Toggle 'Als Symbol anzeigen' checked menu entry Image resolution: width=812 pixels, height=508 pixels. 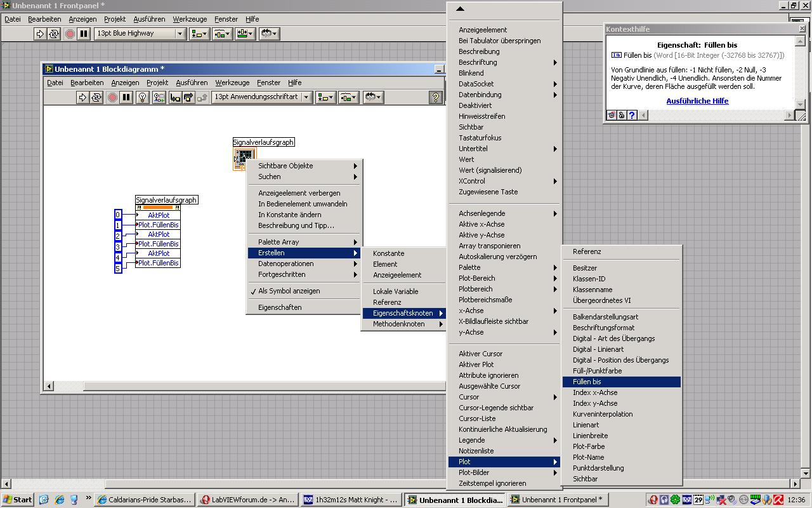tap(289, 291)
